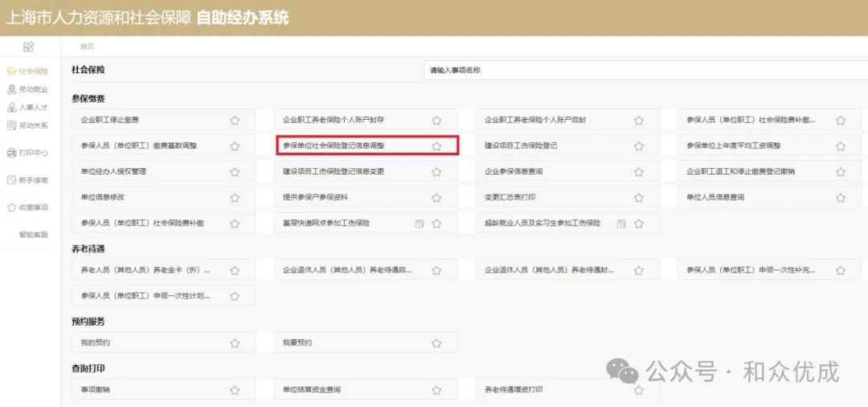This screenshot has height=407, width=868.
Task: Star the 企业职工养老保险个人账户封存 item
Action: tap(436, 120)
